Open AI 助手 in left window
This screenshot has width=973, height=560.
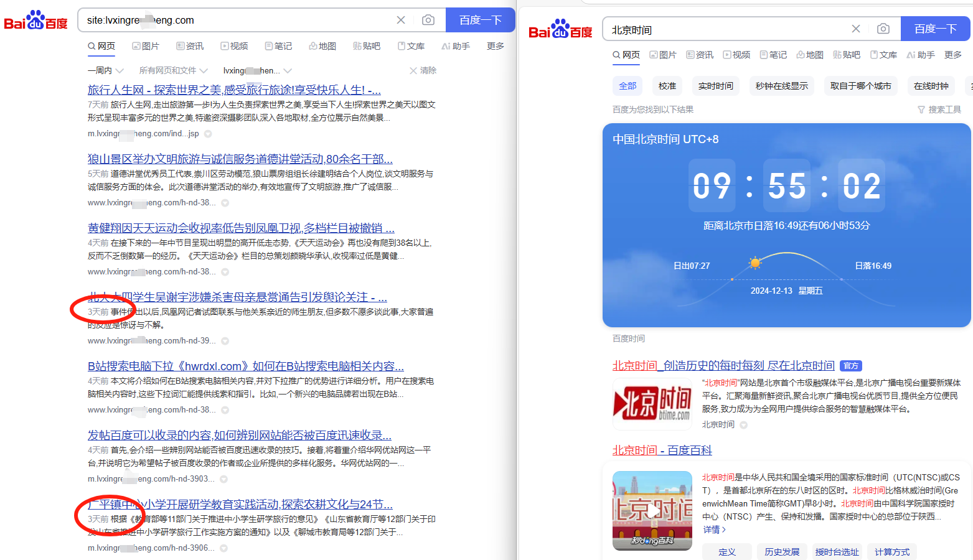(x=456, y=46)
